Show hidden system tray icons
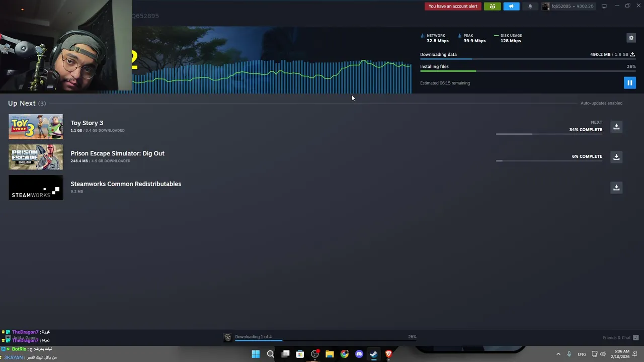This screenshot has height=362, width=644. tap(558, 354)
